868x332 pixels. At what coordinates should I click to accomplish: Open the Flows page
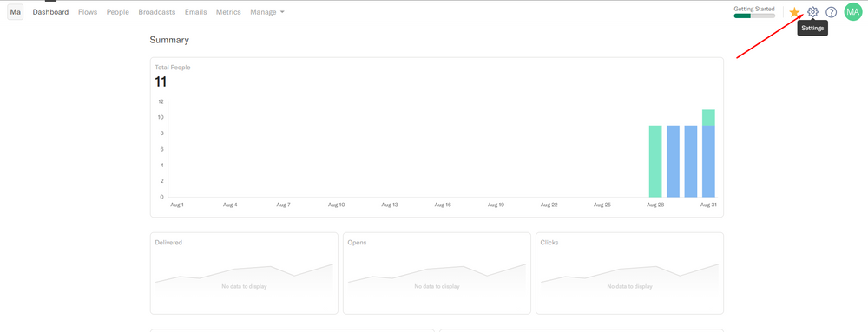(x=88, y=12)
